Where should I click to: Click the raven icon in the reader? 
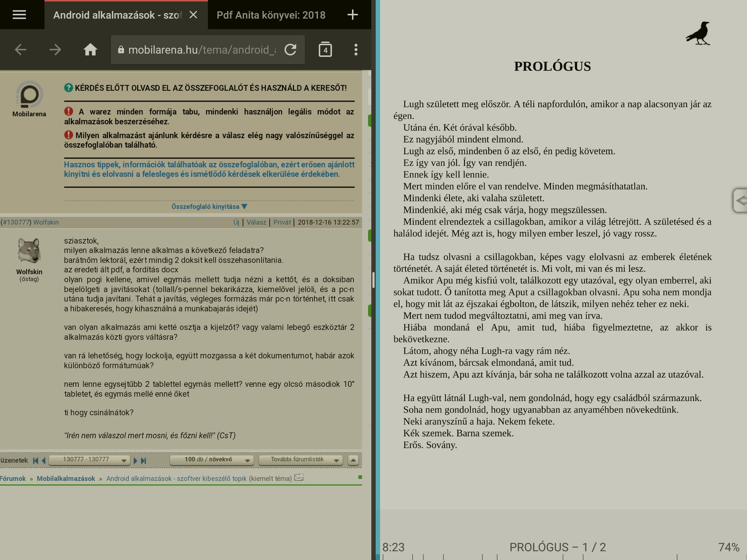point(698,33)
